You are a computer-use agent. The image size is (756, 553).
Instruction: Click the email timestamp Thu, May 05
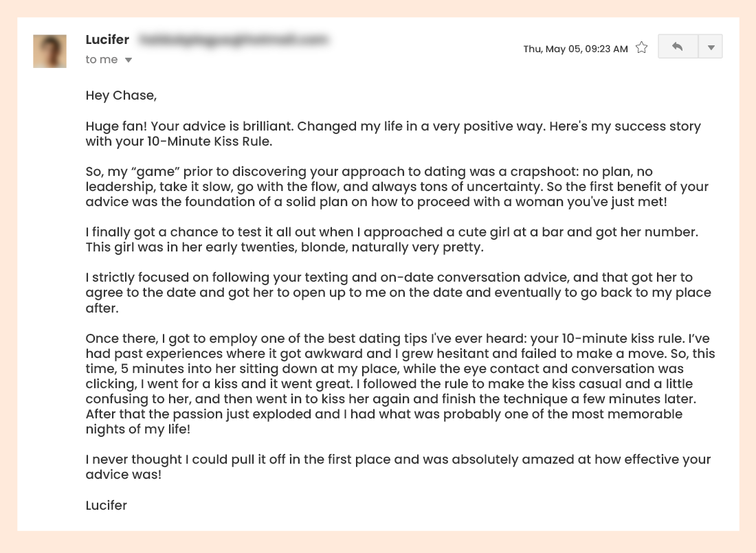coord(575,49)
